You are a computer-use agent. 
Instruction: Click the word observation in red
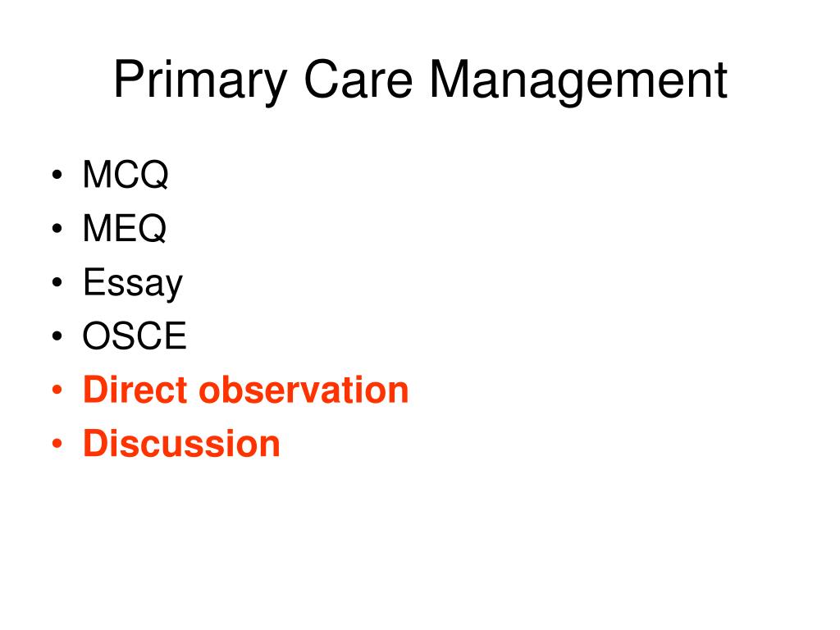[x=304, y=390]
